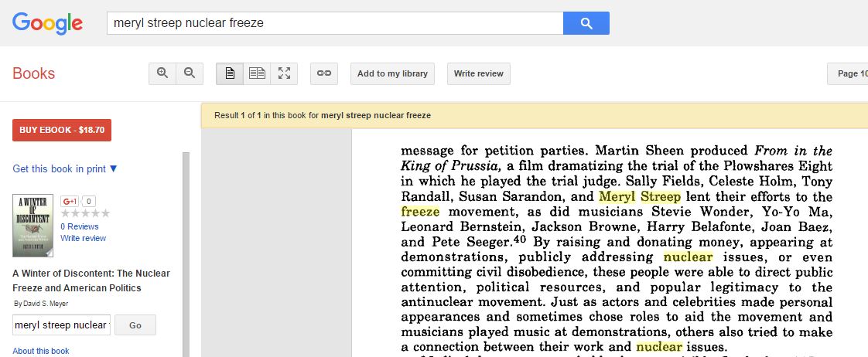Zoom in on the book page
Viewport: 868px width, 357px height.
162,73
